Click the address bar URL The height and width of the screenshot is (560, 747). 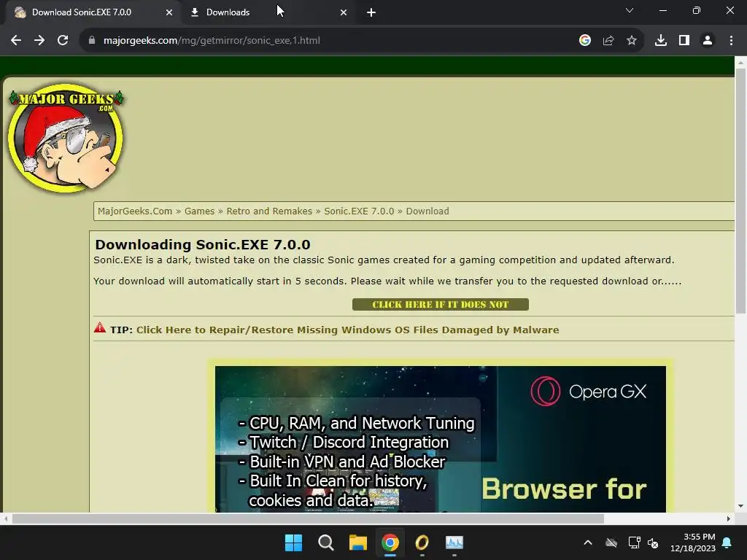[x=212, y=41]
